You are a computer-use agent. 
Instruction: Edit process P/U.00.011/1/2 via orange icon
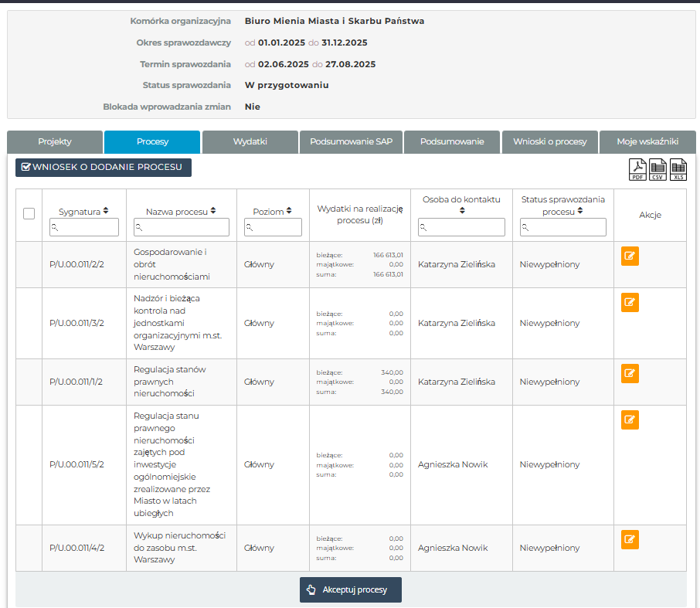pyautogui.click(x=630, y=374)
